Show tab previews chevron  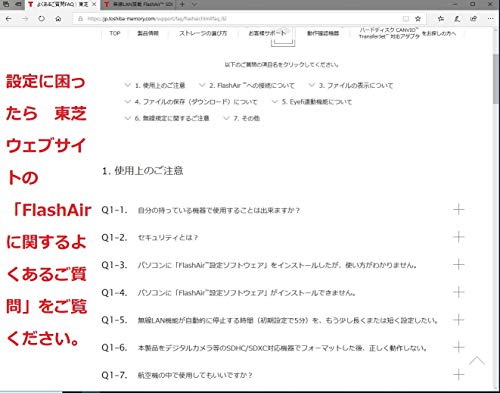(x=194, y=4)
